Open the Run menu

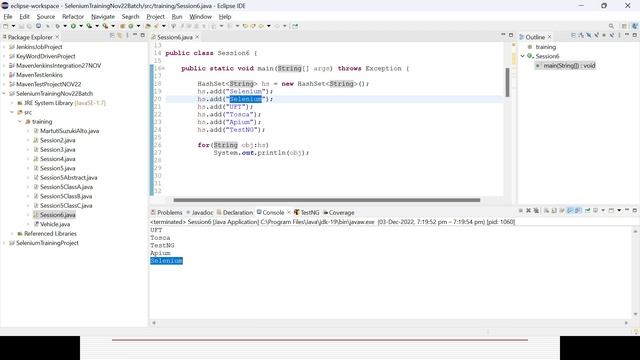[177, 17]
